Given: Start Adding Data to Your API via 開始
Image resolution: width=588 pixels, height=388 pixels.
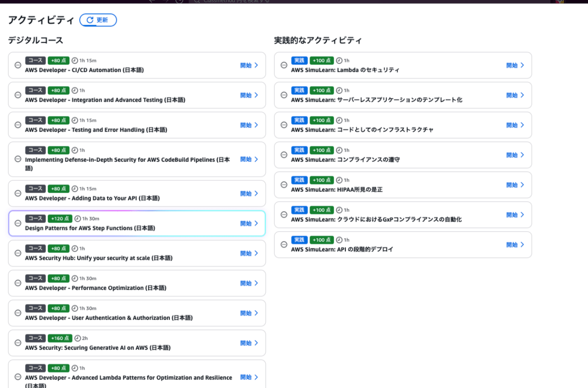Looking at the screenshot, I should point(249,194).
